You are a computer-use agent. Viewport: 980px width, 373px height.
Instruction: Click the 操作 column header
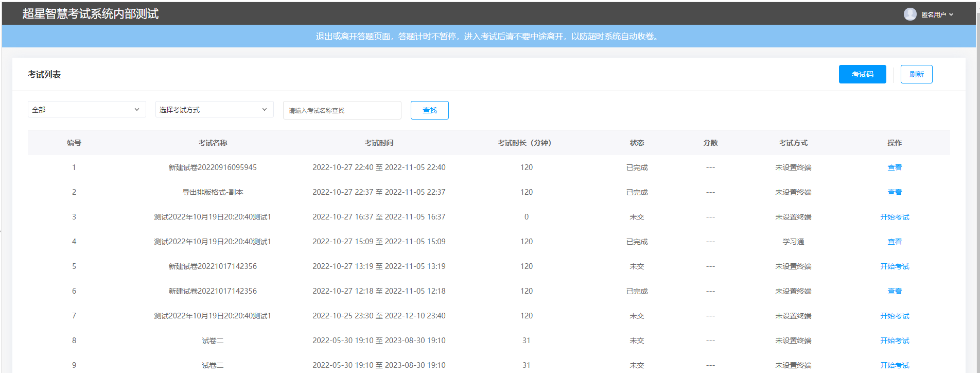895,143
